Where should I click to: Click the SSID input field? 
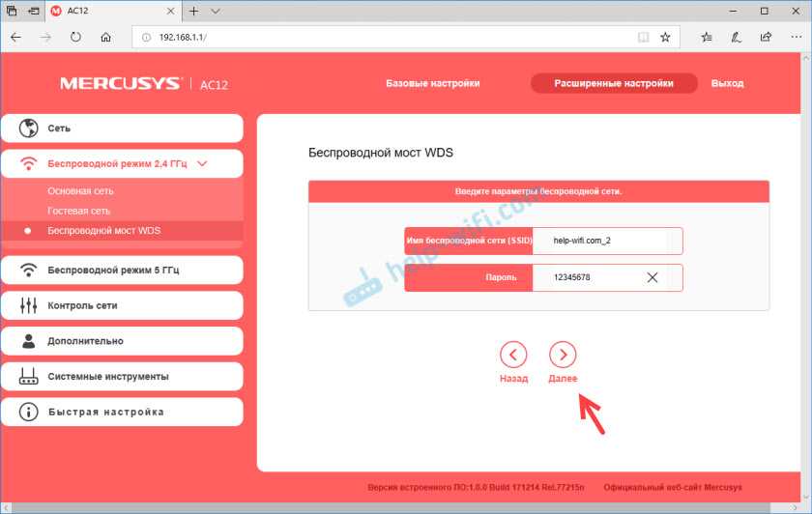(x=606, y=241)
